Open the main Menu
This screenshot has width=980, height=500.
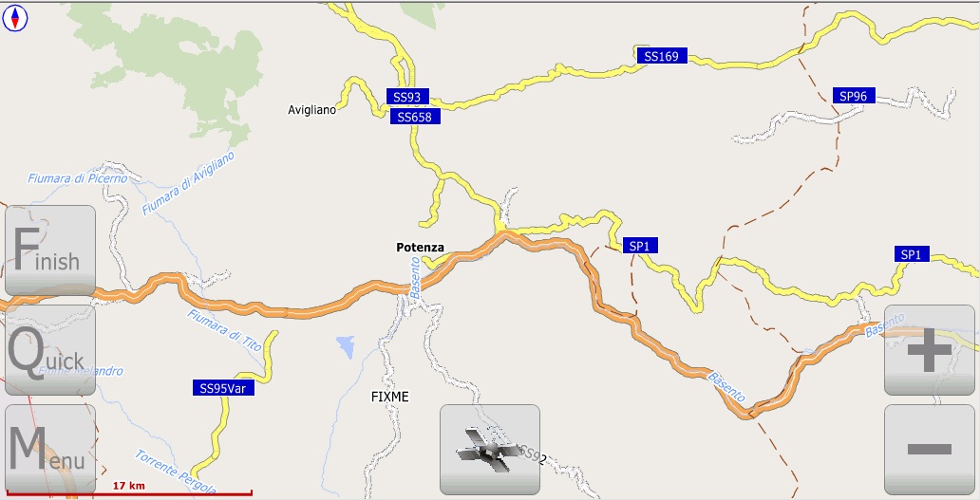50,450
